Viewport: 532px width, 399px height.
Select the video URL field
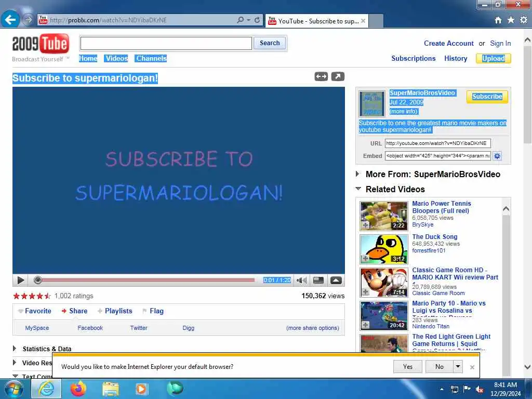pyautogui.click(x=437, y=143)
